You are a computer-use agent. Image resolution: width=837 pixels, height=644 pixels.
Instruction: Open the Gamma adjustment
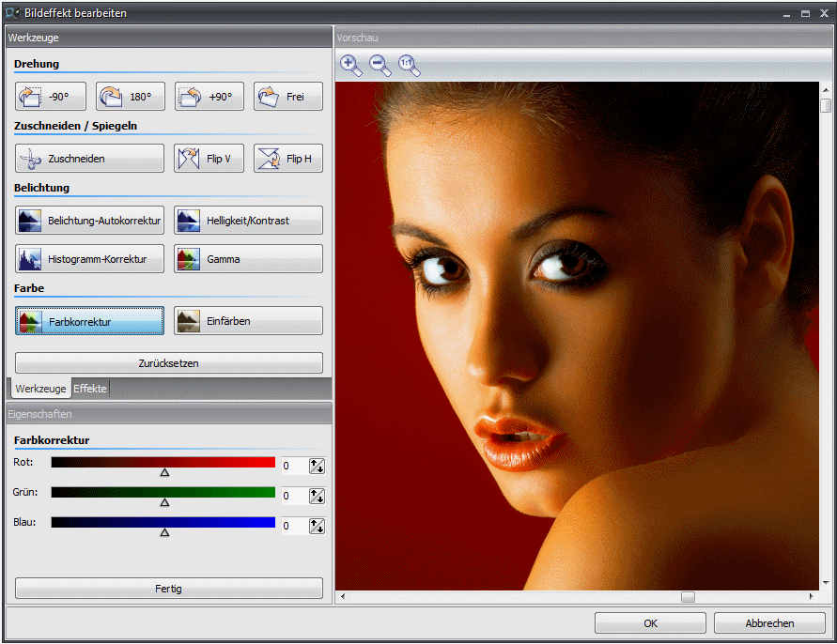click(248, 259)
